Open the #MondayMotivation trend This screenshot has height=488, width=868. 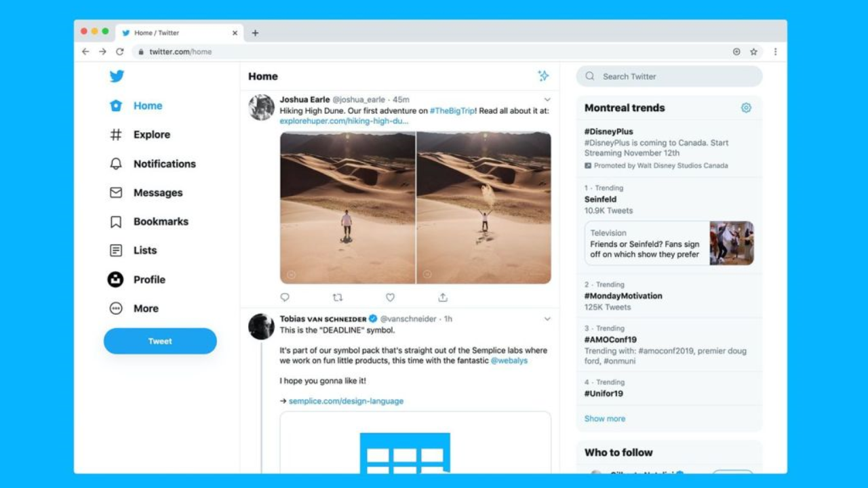[x=669, y=296]
